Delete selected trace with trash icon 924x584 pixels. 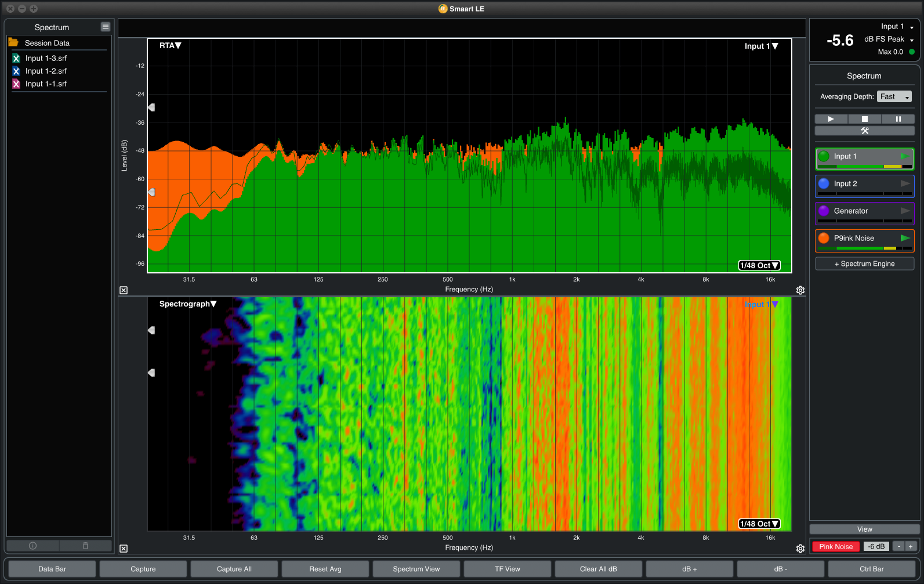(85, 546)
